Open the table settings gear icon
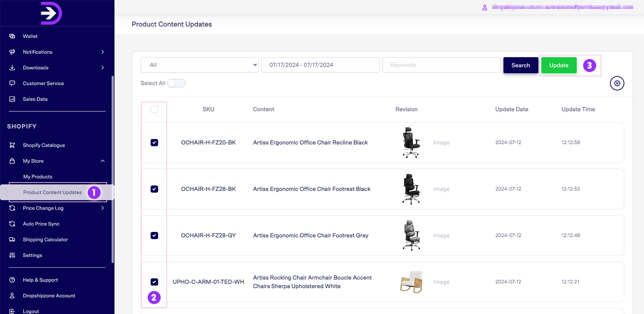 tap(617, 83)
